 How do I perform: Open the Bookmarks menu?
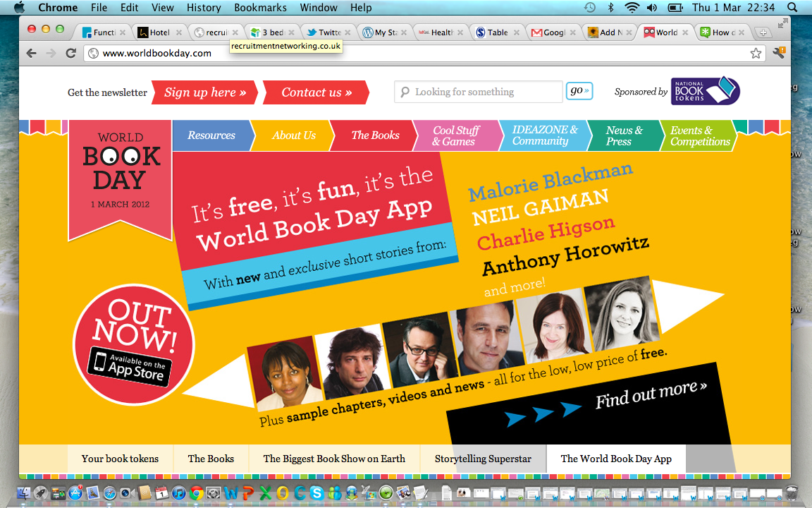point(260,8)
